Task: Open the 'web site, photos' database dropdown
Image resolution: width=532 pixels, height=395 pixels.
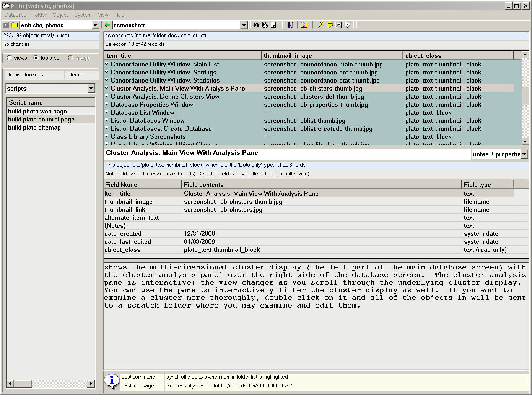Action: (95, 25)
